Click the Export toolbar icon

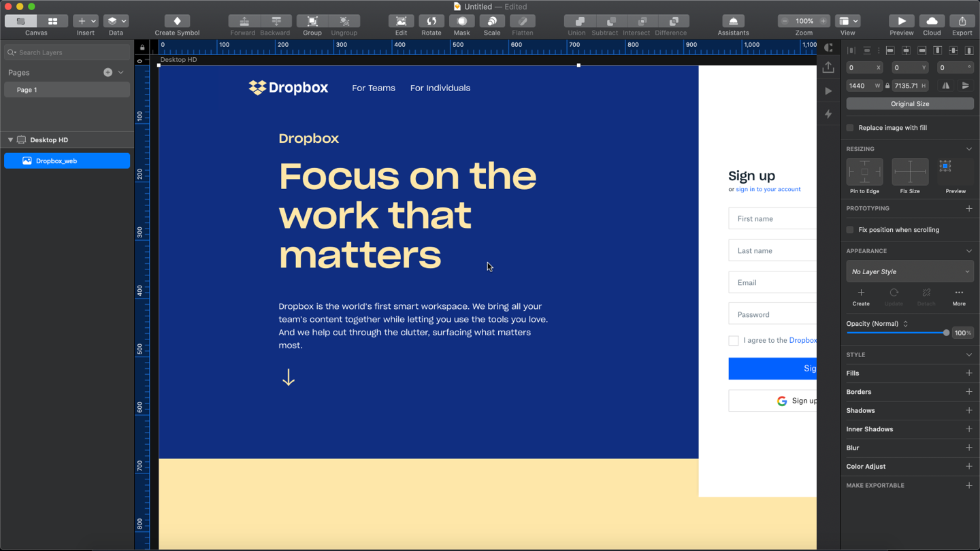coord(962,21)
